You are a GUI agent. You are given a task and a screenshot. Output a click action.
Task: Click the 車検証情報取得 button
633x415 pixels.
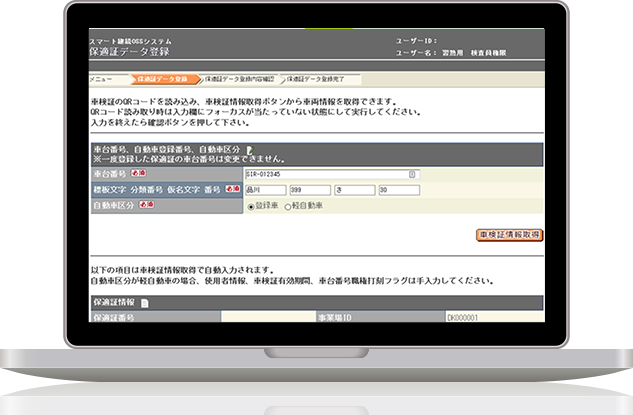point(509,235)
